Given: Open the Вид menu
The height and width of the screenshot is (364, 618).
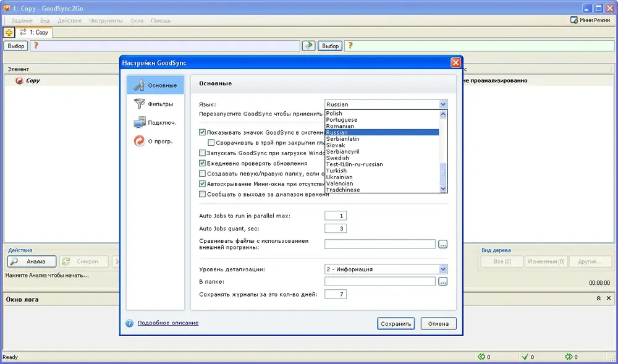Looking at the screenshot, I should [x=44, y=20].
